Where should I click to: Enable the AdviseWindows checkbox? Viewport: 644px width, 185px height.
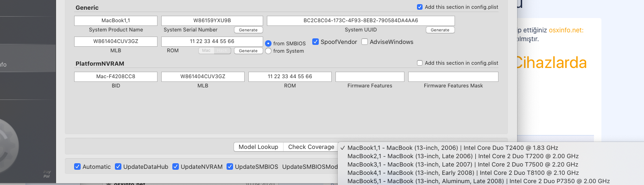365,42
